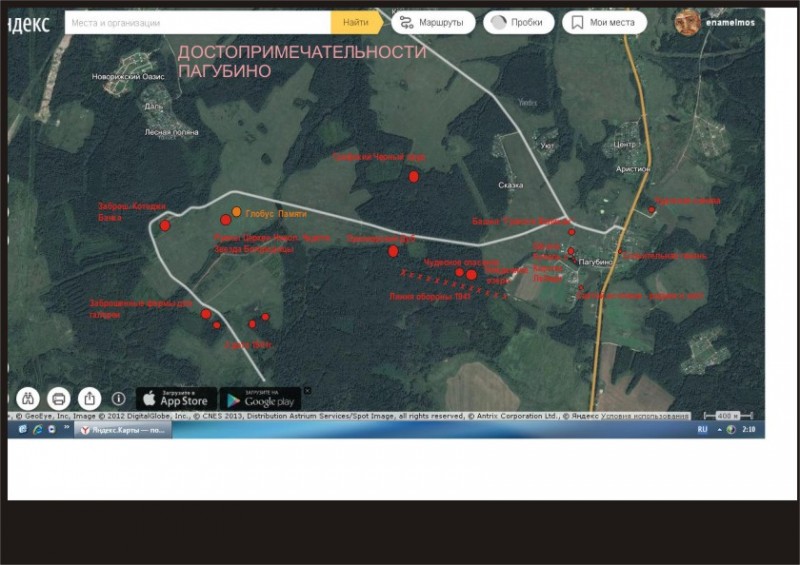
Task: Select the orange Глобус Памяти marker
Action: coord(236,211)
